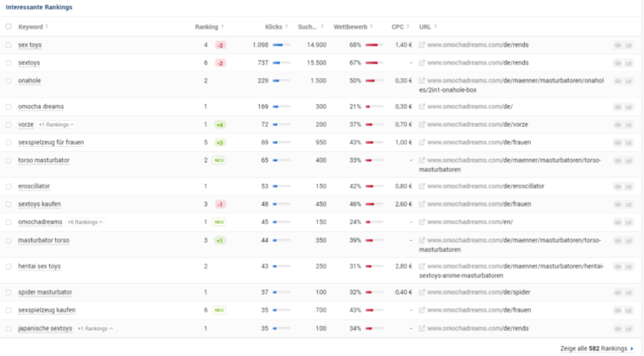Expand +1 Rankings for vorze
The height and width of the screenshot is (356, 644).
(57, 124)
